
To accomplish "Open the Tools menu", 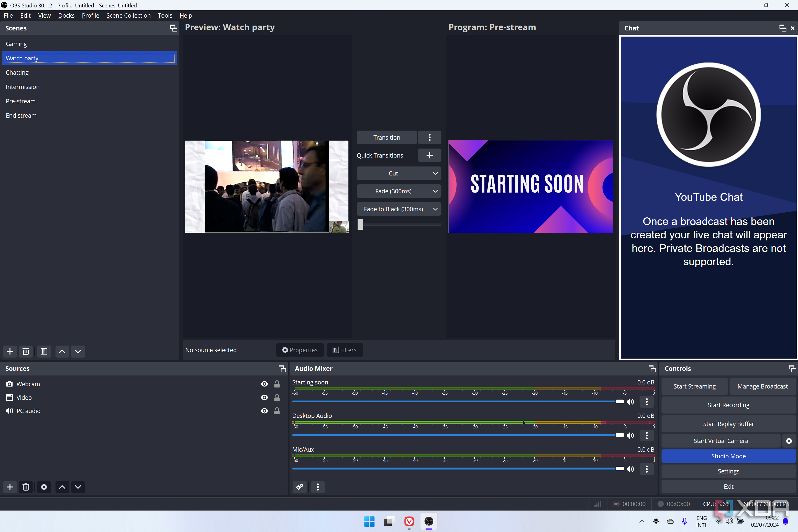I will [165, 16].
